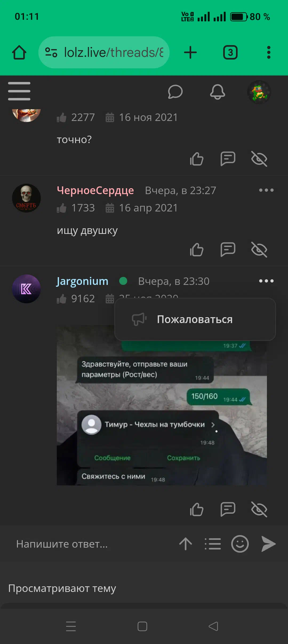Open three-dot menu on ЧерноеСердце's post
This screenshot has width=288, height=644.
pyautogui.click(x=266, y=190)
